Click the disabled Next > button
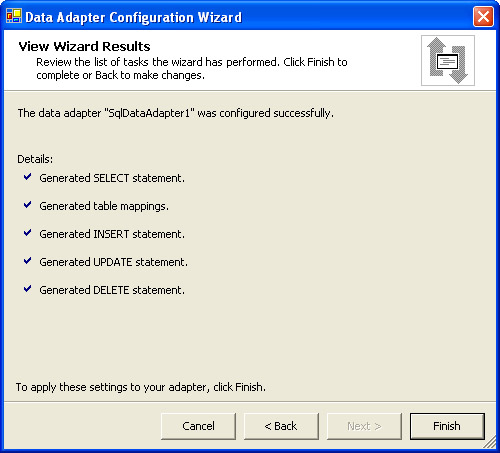Image resolution: width=500 pixels, height=453 pixels. pos(364,426)
